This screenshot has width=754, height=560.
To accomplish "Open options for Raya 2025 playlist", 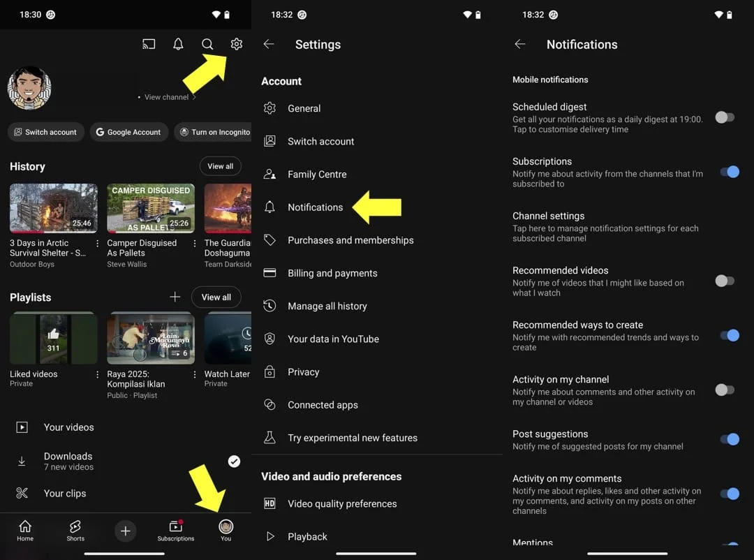I will (x=195, y=374).
